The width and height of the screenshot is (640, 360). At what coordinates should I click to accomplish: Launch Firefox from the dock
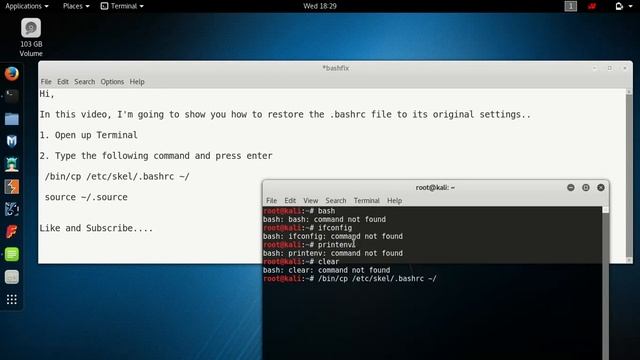coord(11,74)
